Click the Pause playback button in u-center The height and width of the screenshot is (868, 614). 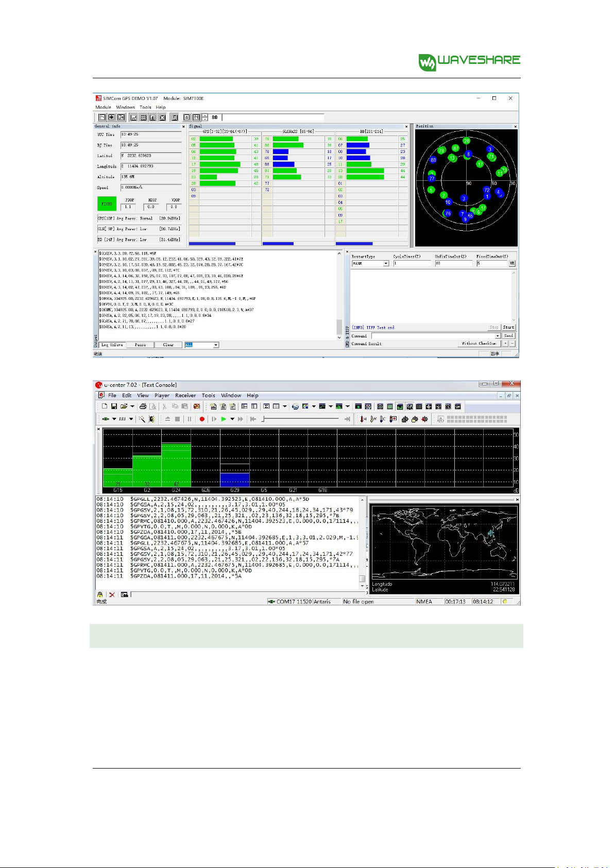coord(190,419)
